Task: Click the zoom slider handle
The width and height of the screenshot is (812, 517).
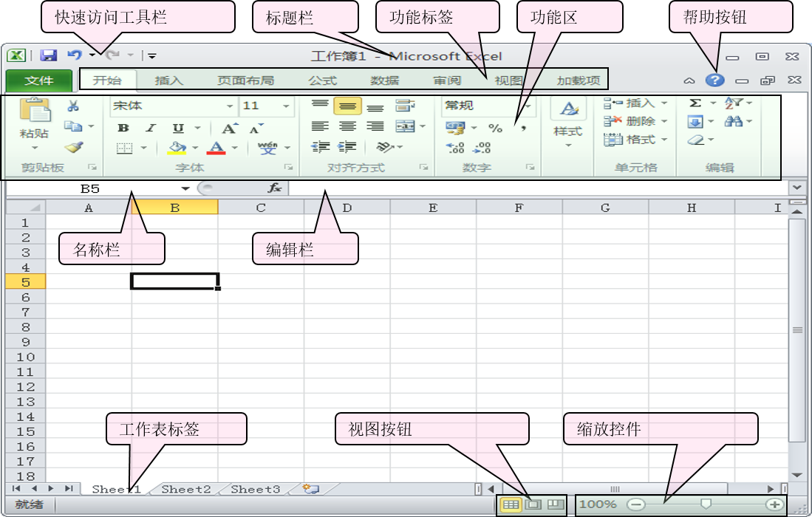Action: click(x=706, y=504)
